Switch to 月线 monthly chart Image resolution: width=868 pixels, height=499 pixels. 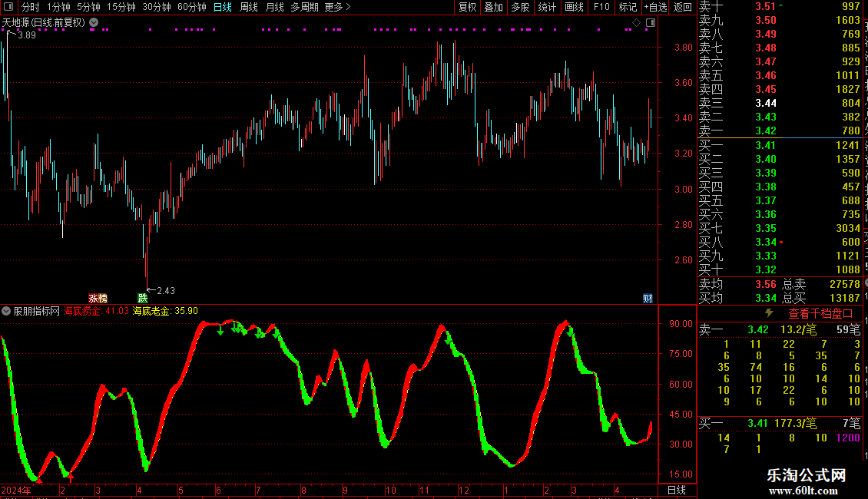coord(274,7)
